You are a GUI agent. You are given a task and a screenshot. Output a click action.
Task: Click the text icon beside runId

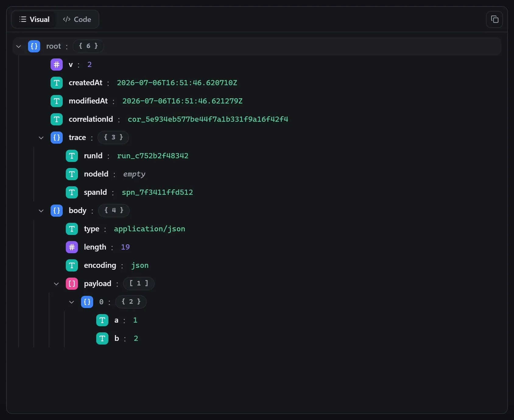(72, 156)
